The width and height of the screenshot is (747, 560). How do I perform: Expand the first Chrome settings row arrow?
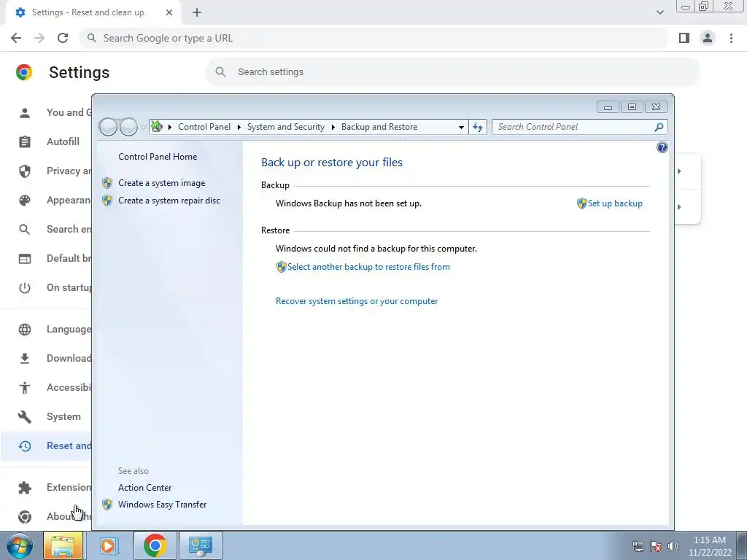point(679,171)
